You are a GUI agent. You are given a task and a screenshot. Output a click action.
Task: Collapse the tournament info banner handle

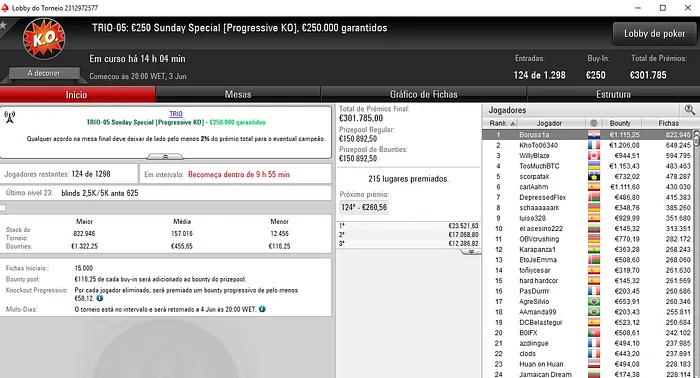(x=165, y=157)
